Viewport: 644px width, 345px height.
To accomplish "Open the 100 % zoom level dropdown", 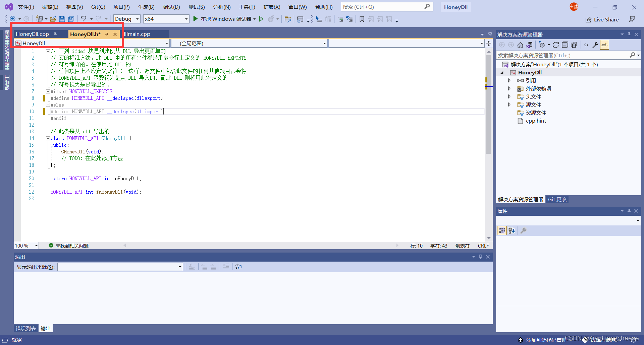I will tap(26, 246).
